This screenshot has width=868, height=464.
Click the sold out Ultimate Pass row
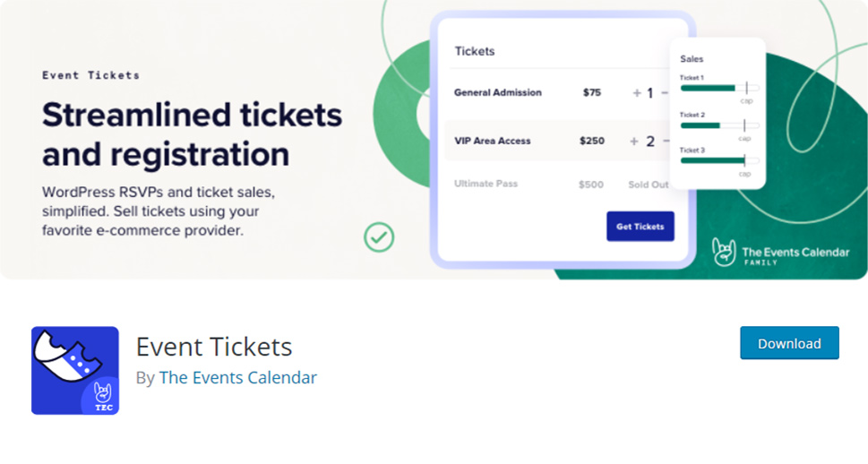[x=561, y=185]
